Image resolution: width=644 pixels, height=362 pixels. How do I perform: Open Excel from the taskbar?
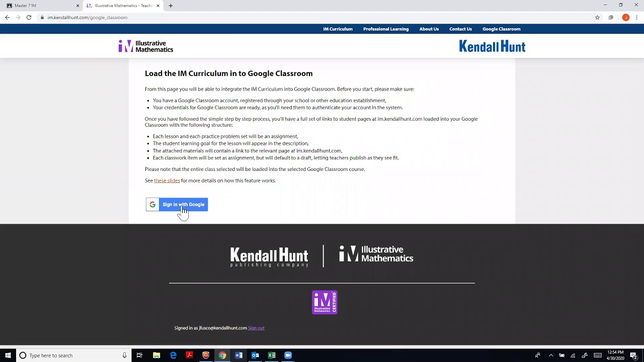[272, 355]
